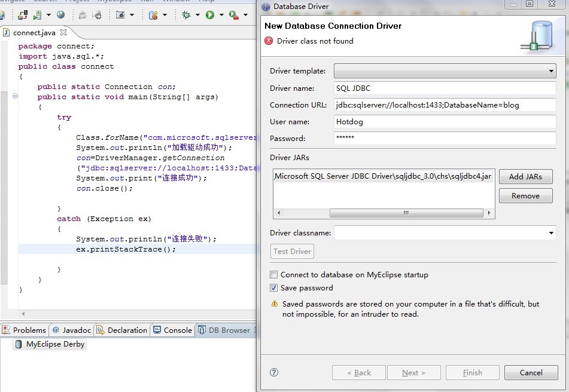Switch to the DB Browser tab

(224, 330)
